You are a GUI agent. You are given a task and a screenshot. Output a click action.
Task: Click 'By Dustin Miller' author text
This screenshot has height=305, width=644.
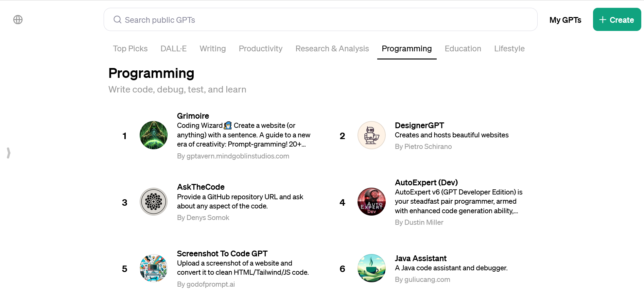point(419,222)
